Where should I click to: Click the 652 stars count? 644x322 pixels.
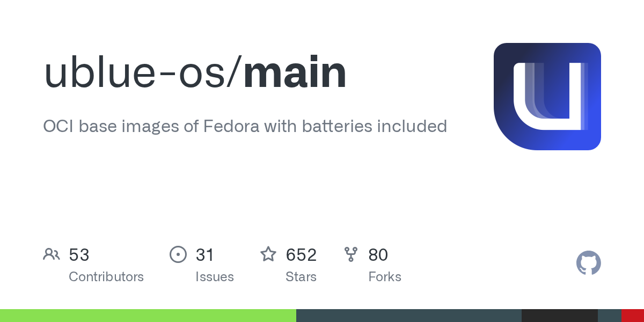[301, 254]
